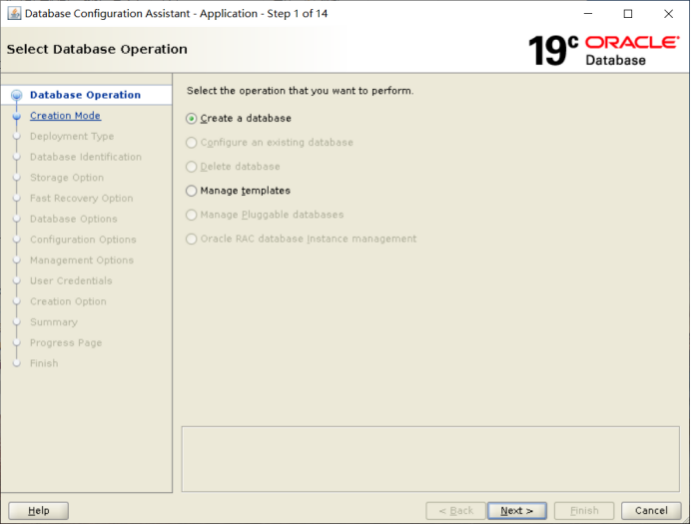Click the instruction text about operation to perform
Image resolution: width=692 pixels, height=526 pixels.
point(300,91)
